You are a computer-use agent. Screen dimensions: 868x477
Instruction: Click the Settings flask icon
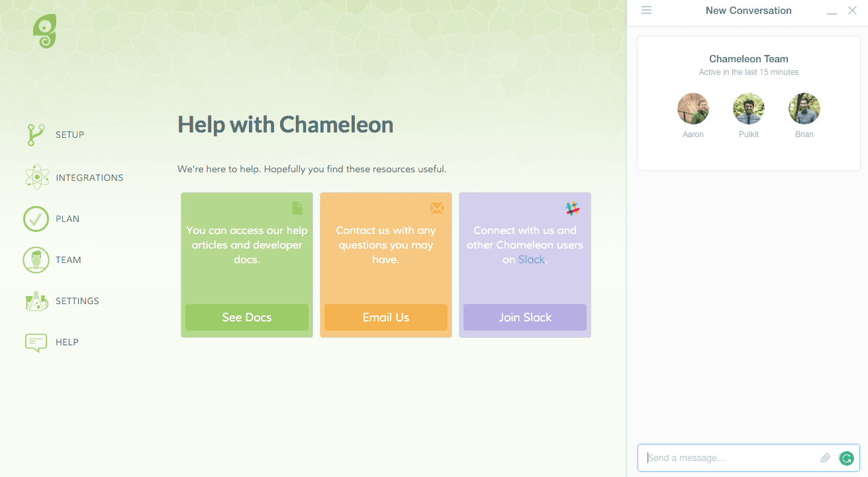tap(36, 300)
